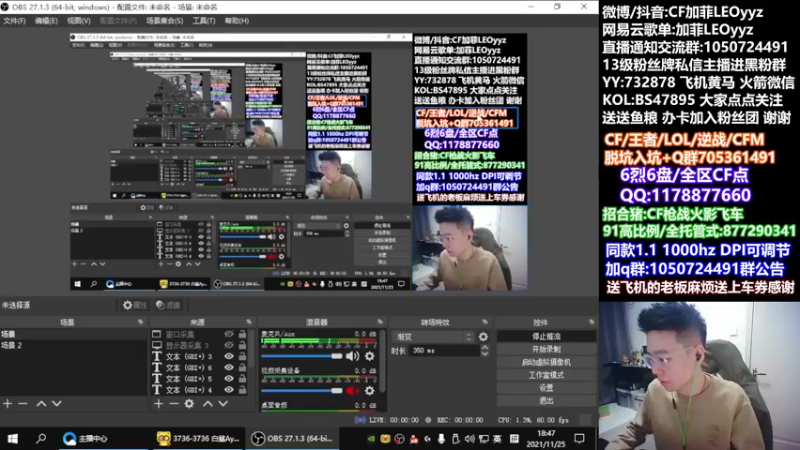Undock the 场景 panel with its header float icon
The height and width of the screenshot is (450, 800).
coord(140,322)
